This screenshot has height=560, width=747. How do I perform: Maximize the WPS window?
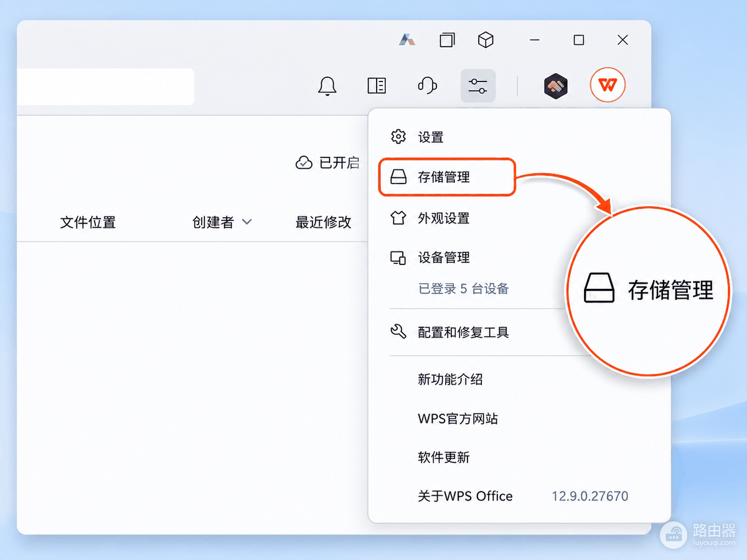[x=578, y=40]
